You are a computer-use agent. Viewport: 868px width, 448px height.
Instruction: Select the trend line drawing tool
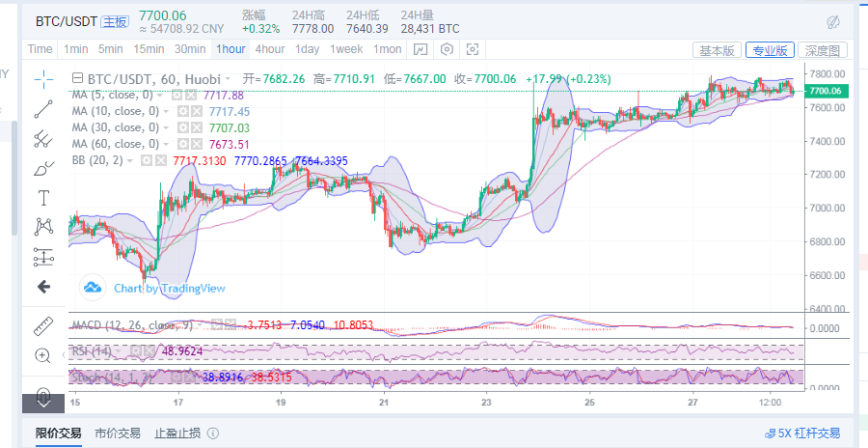pyautogui.click(x=43, y=109)
